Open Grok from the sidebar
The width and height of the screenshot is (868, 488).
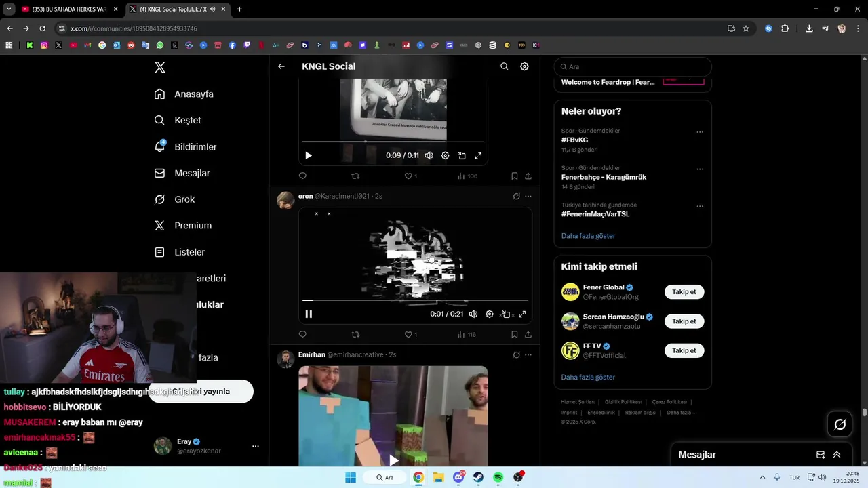175,199
